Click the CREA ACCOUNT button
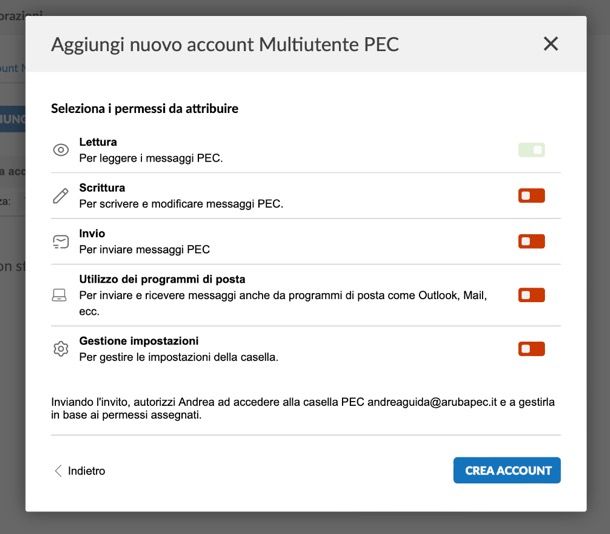610x534 pixels. pyautogui.click(x=507, y=470)
